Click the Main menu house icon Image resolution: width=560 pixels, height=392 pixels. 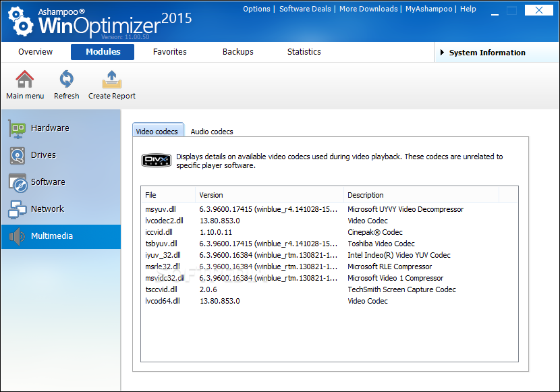25,79
